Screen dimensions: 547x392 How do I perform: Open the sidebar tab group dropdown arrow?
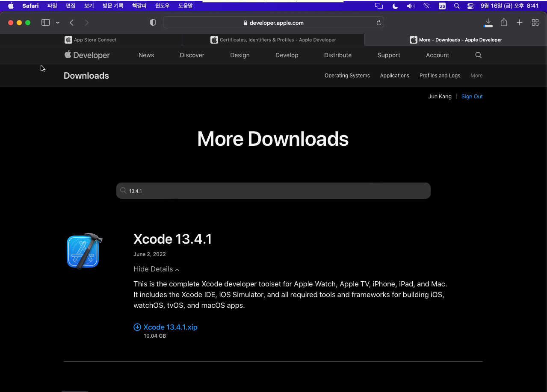coord(57,23)
